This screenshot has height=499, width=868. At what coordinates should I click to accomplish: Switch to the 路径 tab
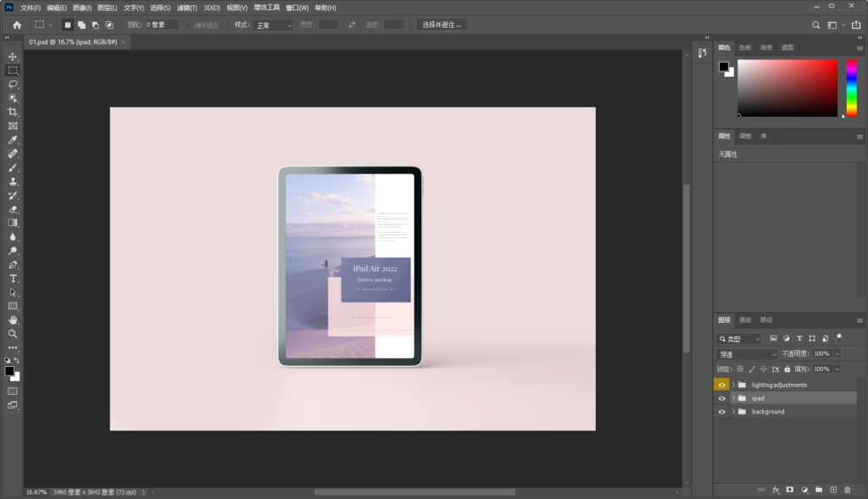(x=766, y=319)
